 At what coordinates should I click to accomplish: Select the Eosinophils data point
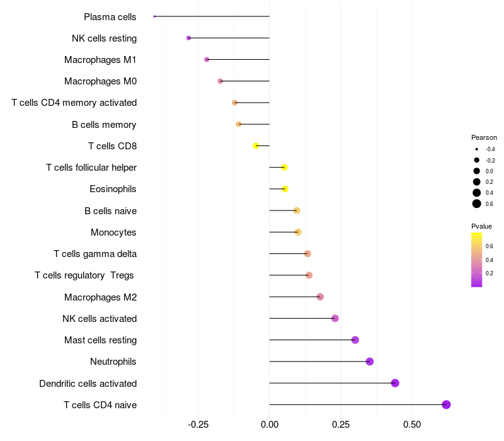pyautogui.click(x=285, y=189)
